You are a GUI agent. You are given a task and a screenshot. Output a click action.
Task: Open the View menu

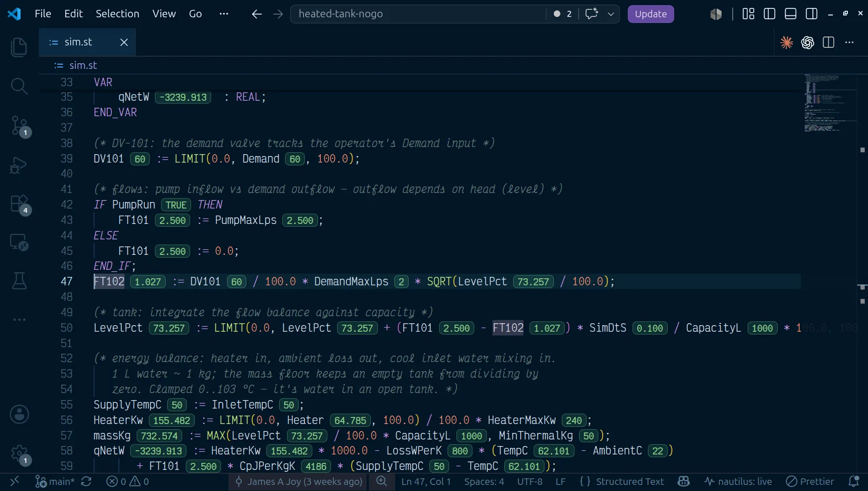point(164,14)
